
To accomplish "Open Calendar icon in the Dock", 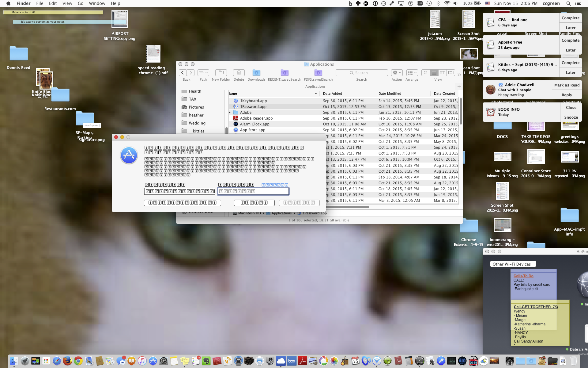I will point(355,361).
